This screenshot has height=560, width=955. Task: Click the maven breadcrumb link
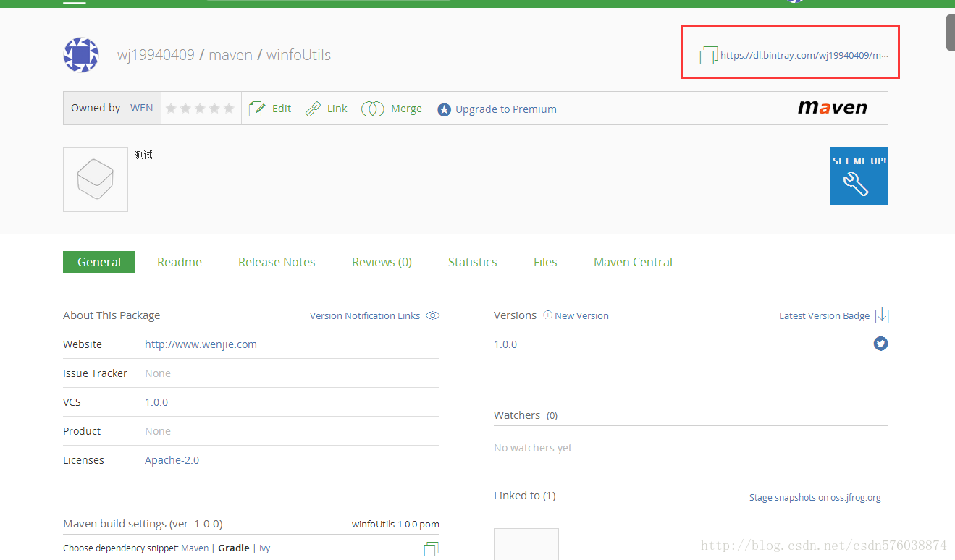click(230, 55)
